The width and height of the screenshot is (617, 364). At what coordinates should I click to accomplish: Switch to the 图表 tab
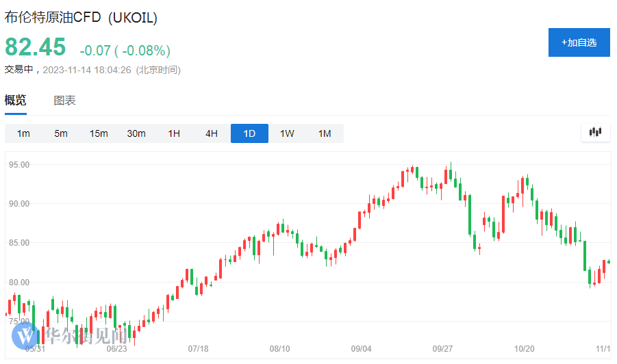pyautogui.click(x=65, y=101)
